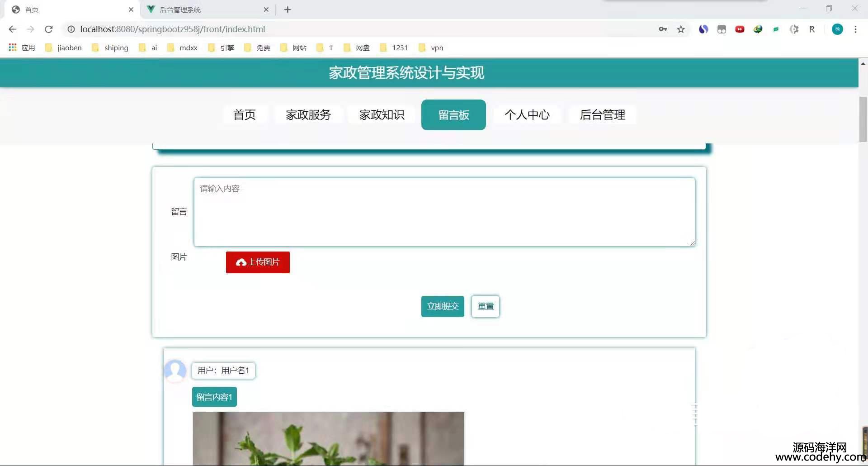This screenshot has height=466, width=868.
Task: Select the 留言板 navigation item
Action: 453,115
